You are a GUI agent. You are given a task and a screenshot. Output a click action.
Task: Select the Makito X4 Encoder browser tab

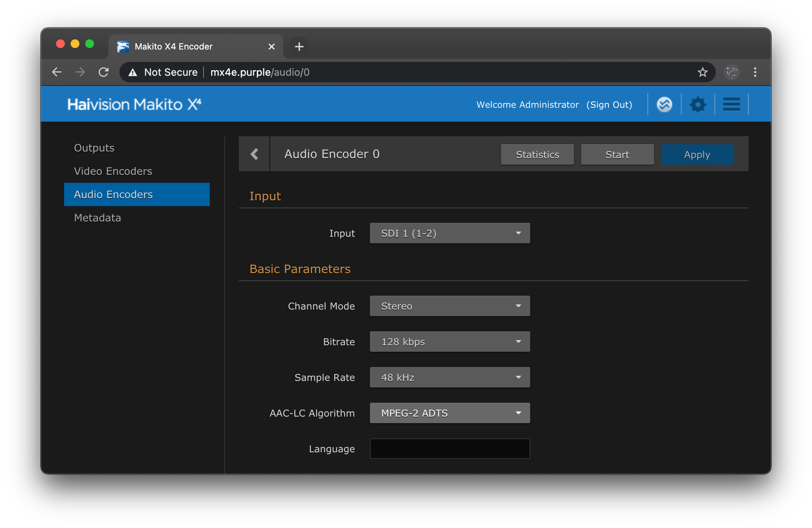point(196,47)
